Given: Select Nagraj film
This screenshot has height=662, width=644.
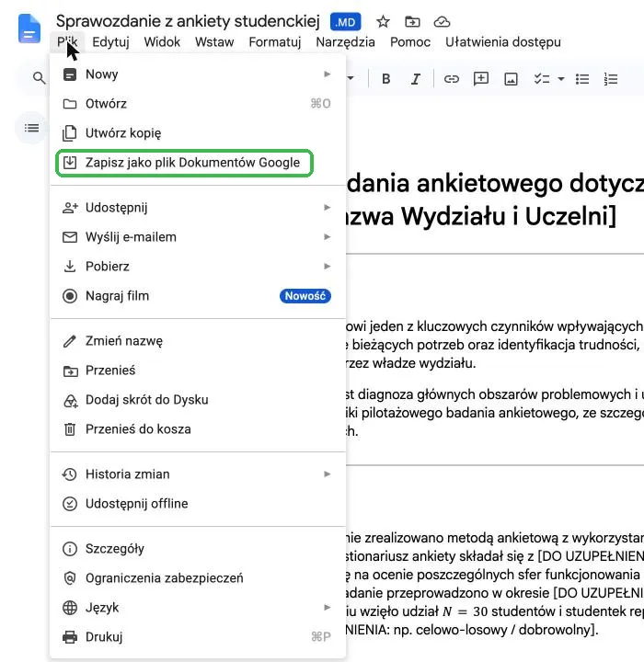Looking at the screenshot, I should pos(198,296).
